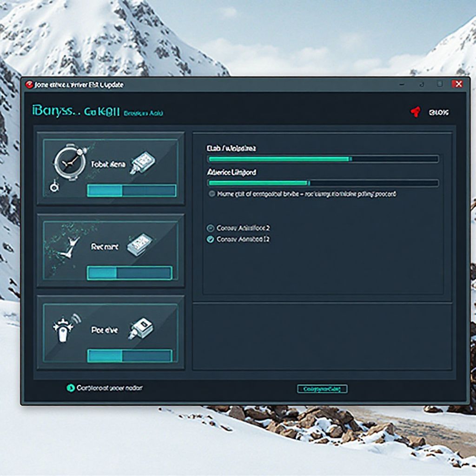Screen dimensions: 476x476
Task: Click the first green progress bar on right
Action: click(x=323, y=159)
